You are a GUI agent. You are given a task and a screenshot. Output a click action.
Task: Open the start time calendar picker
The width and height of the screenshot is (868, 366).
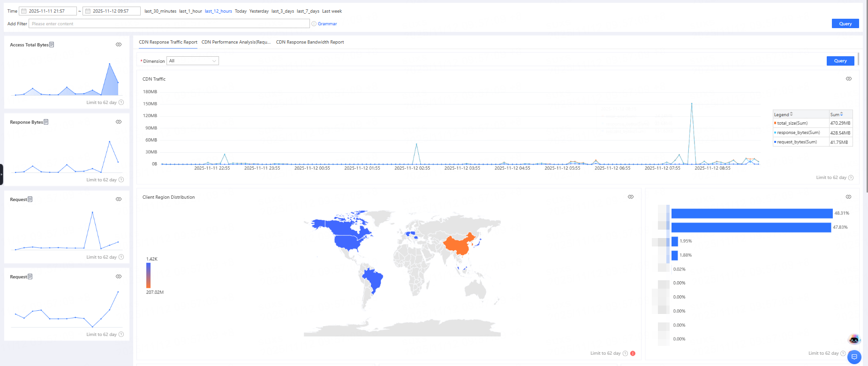click(x=23, y=11)
